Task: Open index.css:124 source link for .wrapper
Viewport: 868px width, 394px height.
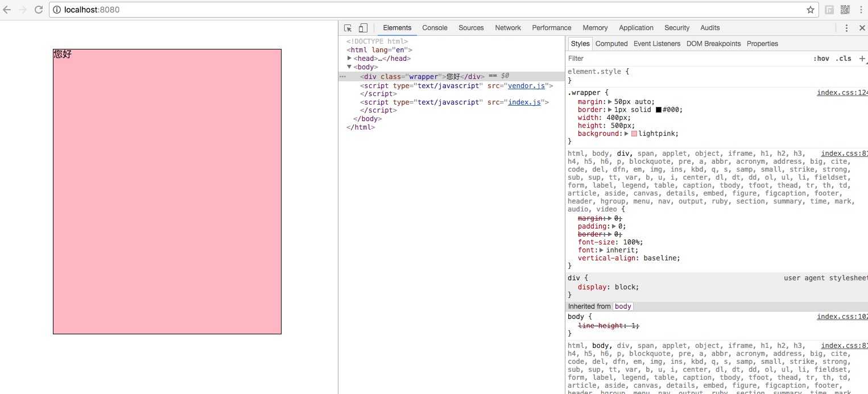Action: [842, 93]
